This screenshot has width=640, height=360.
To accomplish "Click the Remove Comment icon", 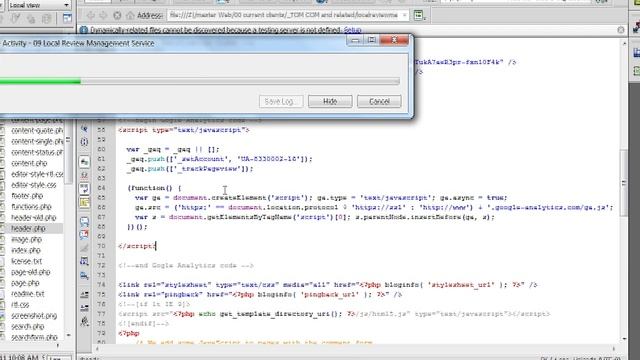I will coord(84,235).
